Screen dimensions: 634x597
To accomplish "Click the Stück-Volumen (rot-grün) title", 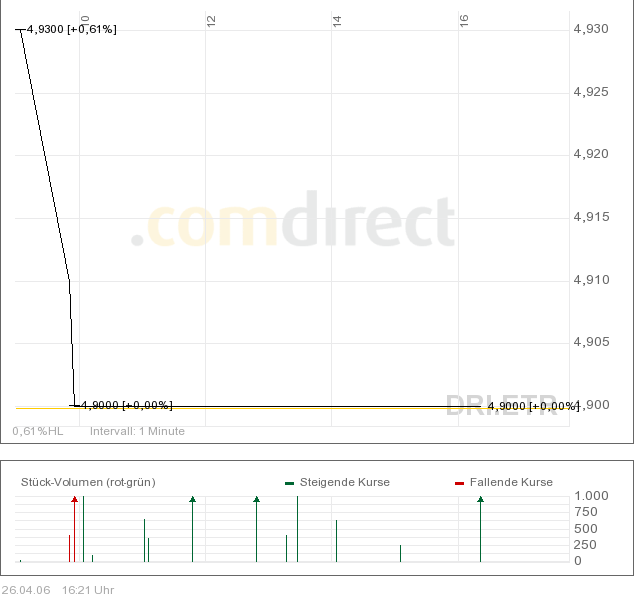I will [x=88, y=482].
